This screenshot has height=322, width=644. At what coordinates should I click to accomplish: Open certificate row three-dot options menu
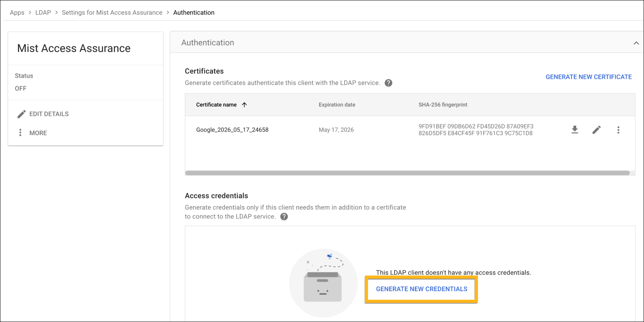coord(618,130)
